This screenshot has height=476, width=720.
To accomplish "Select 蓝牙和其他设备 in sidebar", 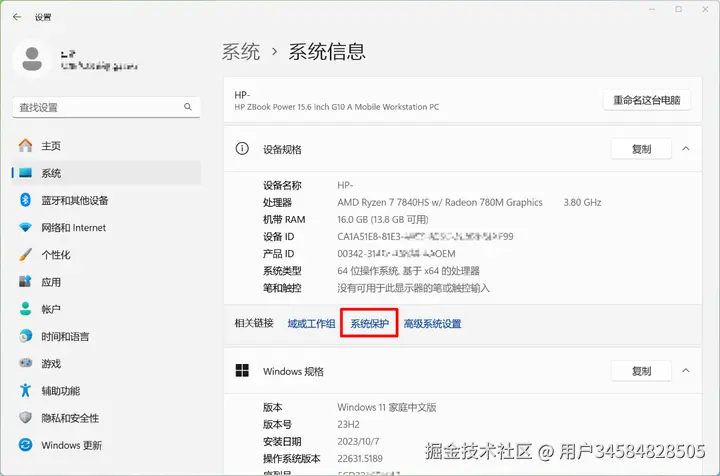I will (106, 200).
